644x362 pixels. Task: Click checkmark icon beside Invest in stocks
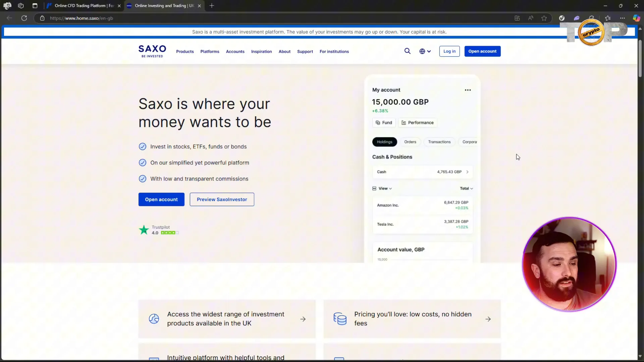[143, 147]
